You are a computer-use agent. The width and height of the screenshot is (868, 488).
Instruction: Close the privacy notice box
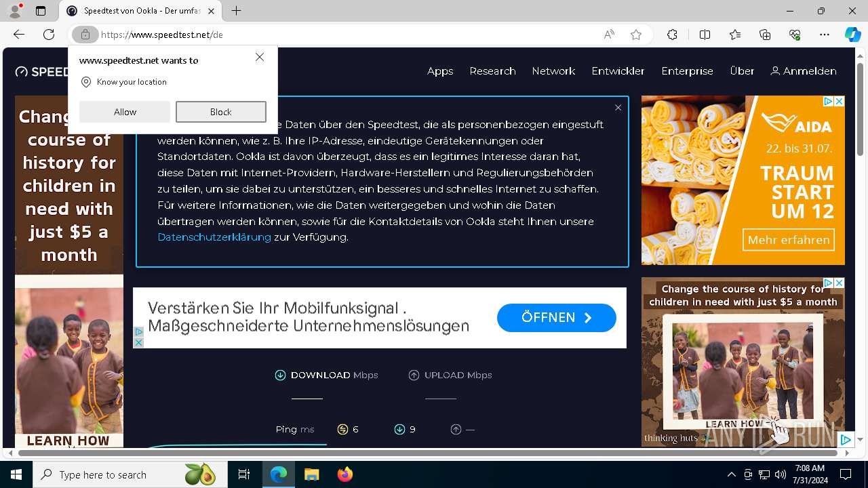point(618,108)
